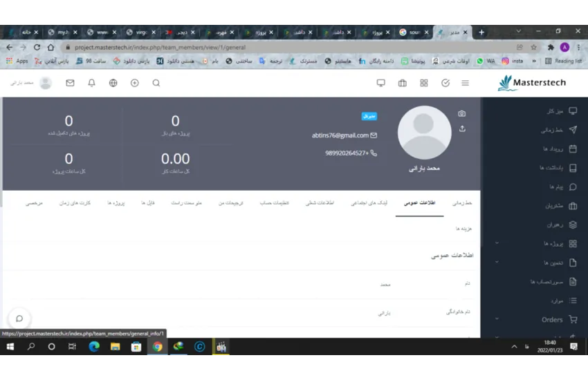588x380 pixels.
Task: Click the envelope messages icon in header
Action: point(70,83)
